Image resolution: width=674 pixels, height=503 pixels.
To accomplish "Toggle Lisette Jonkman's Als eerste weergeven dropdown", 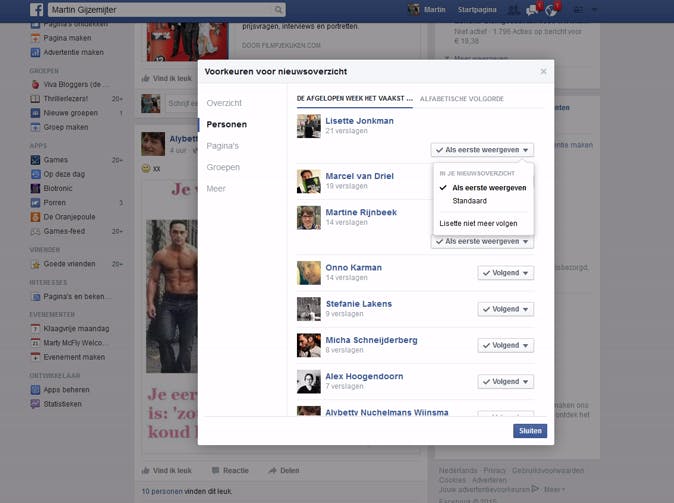I will tap(482, 150).
